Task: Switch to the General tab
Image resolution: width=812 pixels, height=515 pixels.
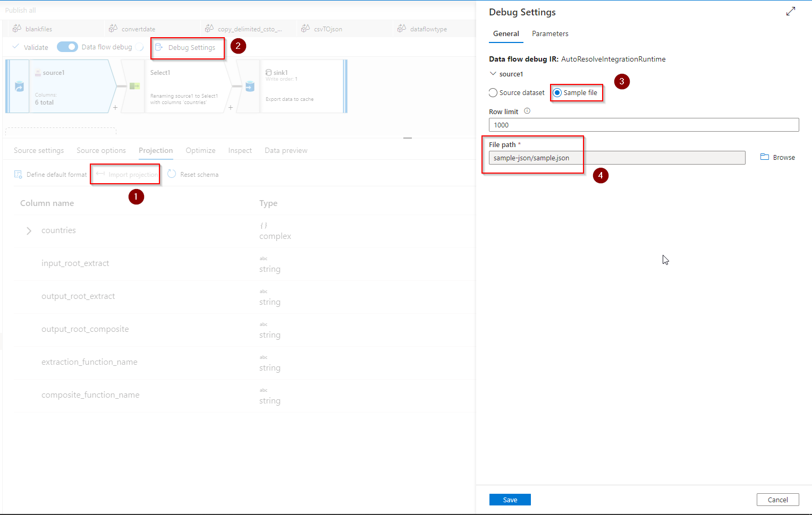Action: [506, 33]
